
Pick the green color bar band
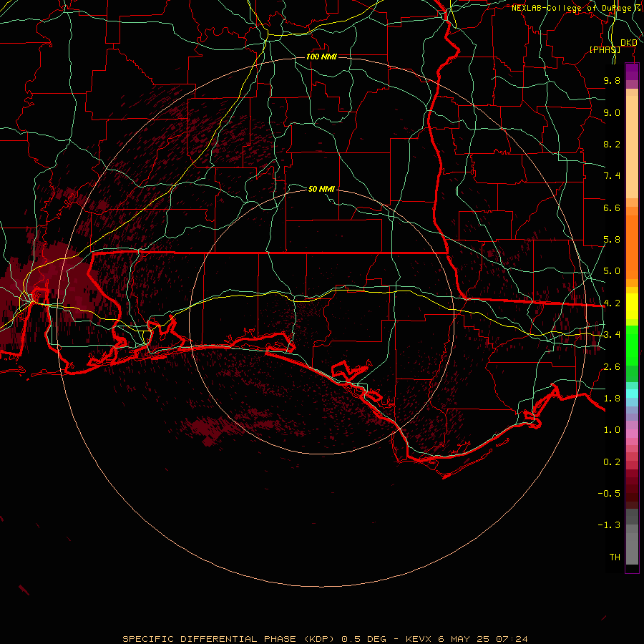[x=632, y=345]
